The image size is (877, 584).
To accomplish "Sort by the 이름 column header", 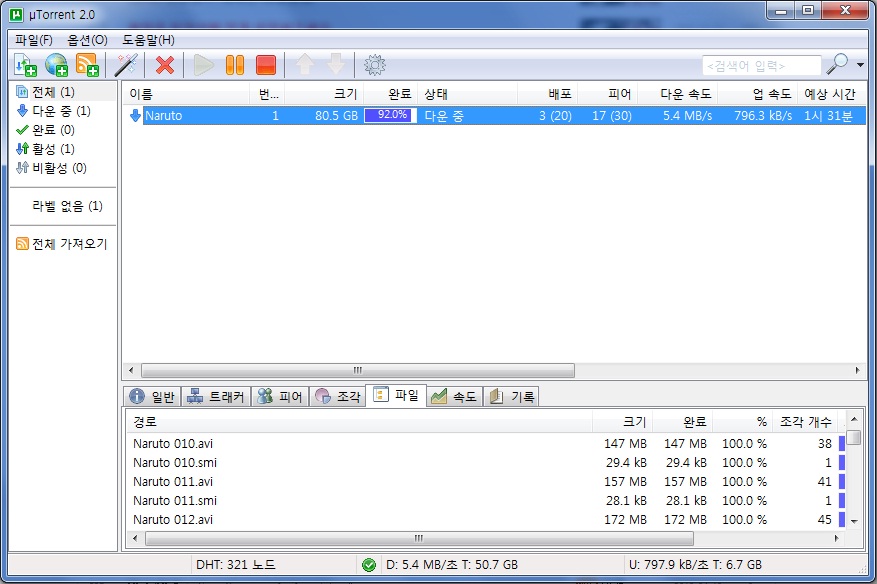I will [x=187, y=94].
